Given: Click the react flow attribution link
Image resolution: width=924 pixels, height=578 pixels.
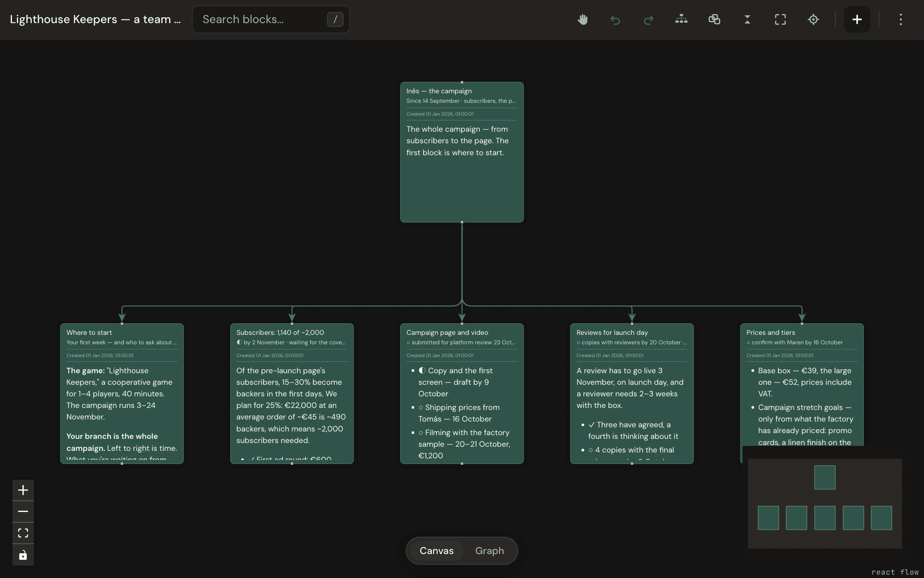Looking at the screenshot, I should point(895,572).
